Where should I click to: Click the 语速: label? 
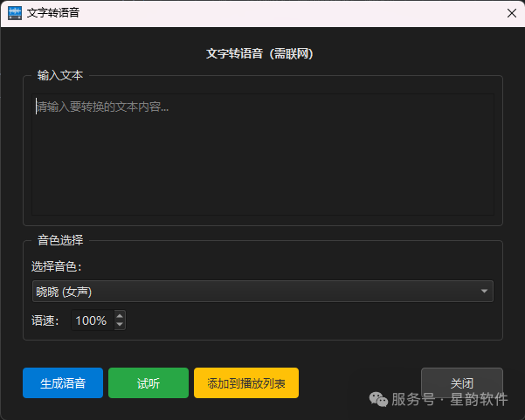(45, 320)
